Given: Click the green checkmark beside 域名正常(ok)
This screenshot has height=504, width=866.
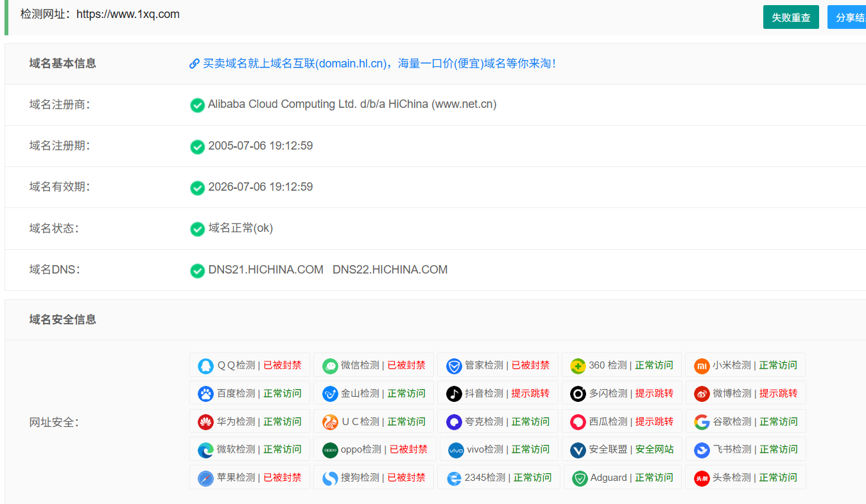Looking at the screenshot, I should point(198,229).
